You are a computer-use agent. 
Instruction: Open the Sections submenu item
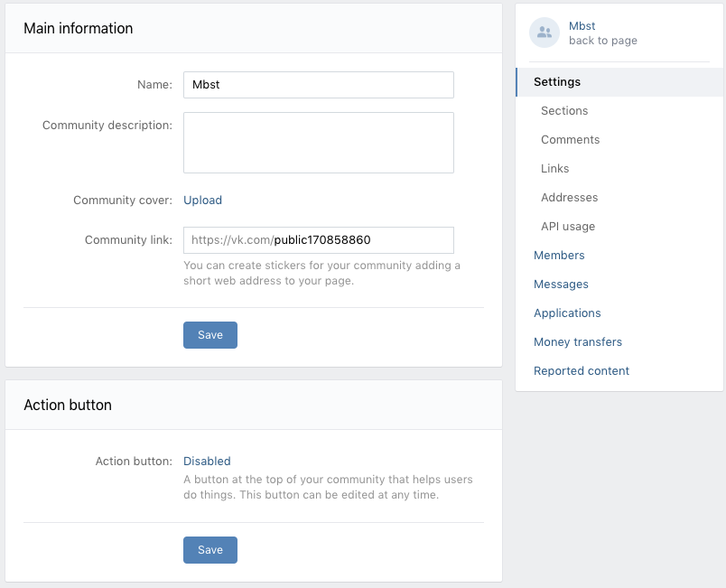[564, 111]
